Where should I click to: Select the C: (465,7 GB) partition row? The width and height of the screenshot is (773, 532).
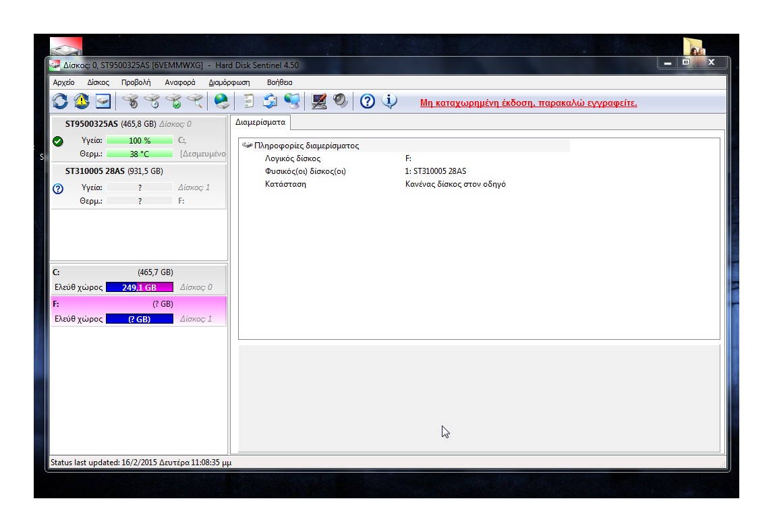138,280
